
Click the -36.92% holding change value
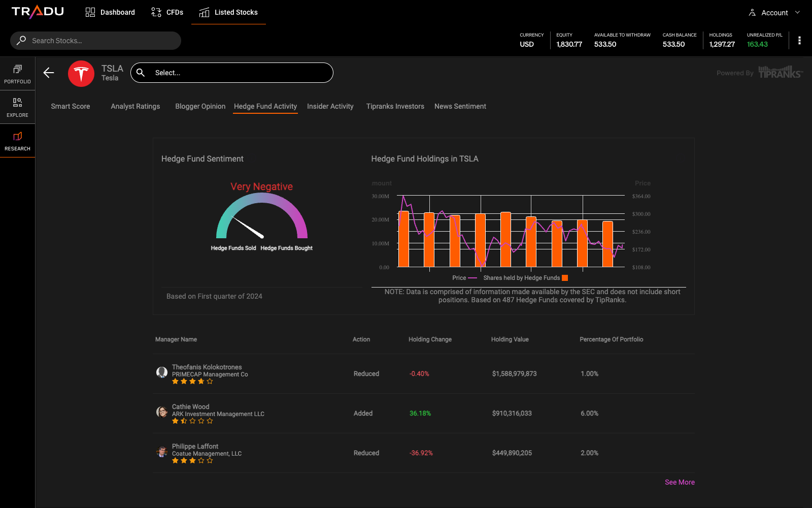pos(421,453)
